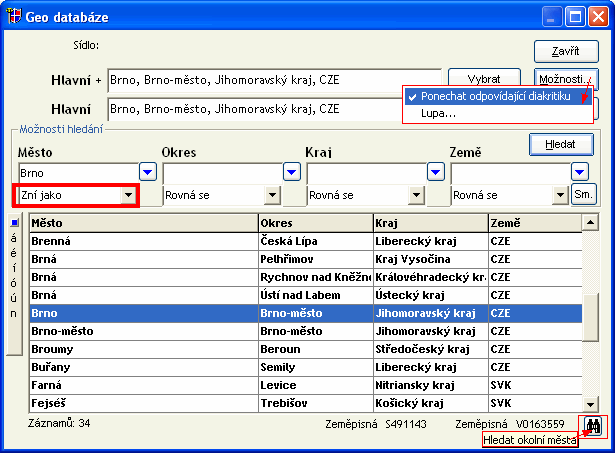The height and width of the screenshot is (453, 615).
Task: Click the Vybrat button
Action: [x=484, y=79]
